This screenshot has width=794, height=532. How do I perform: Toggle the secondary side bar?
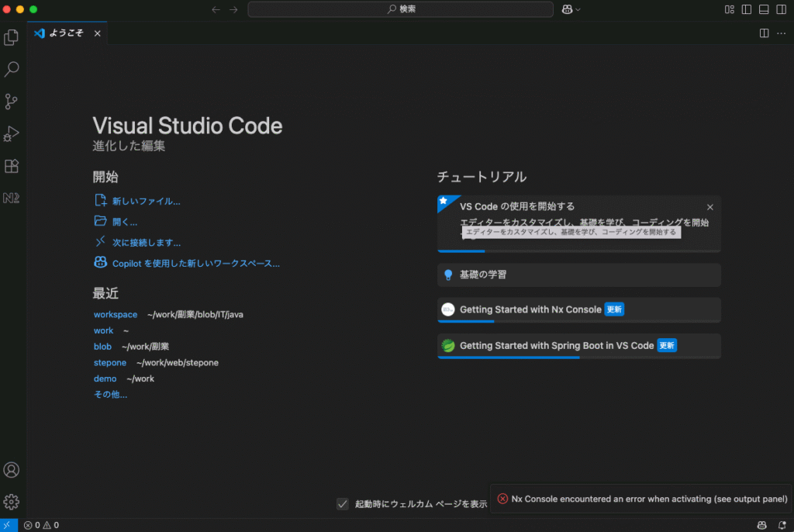click(782, 9)
